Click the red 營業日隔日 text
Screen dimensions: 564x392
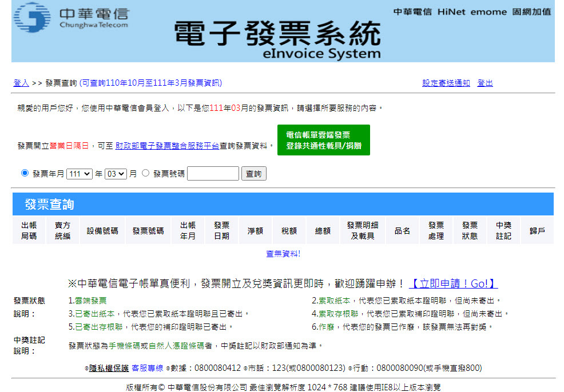69,146
